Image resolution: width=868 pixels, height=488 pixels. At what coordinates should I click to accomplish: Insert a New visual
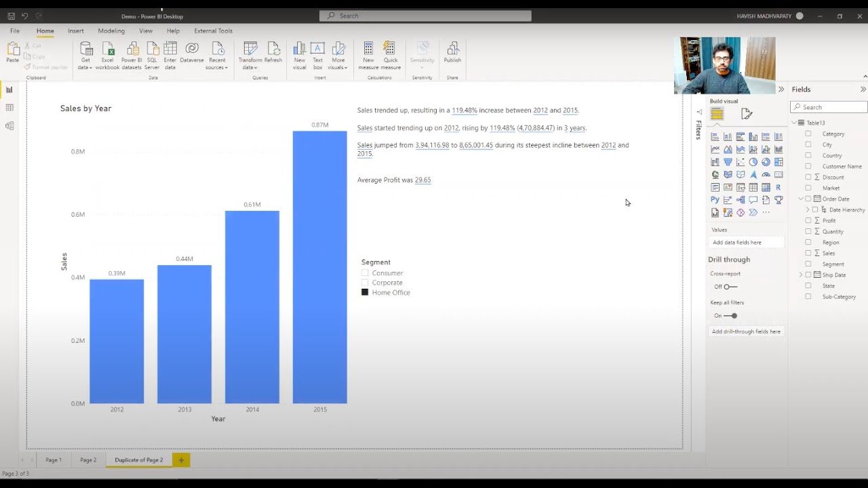point(299,56)
